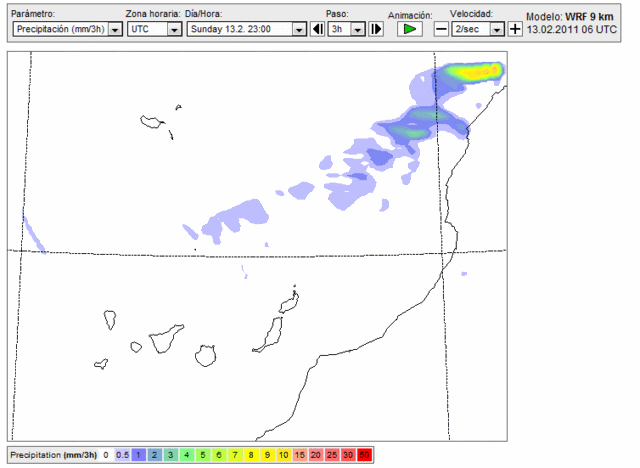
Task: Open the Día/Hora Sunday 13.2. 23:00 dropdown
Action: click(247, 29)
